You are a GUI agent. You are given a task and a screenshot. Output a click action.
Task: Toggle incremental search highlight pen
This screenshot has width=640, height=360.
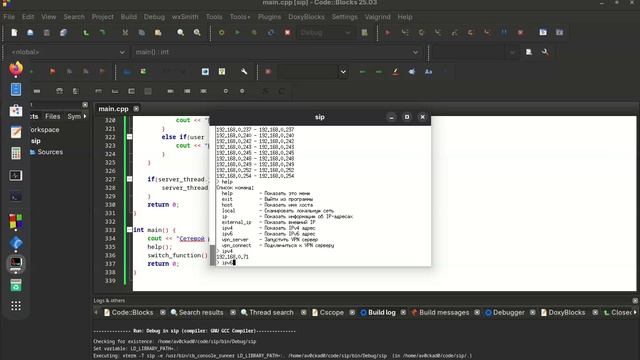[x=395, y=71]
